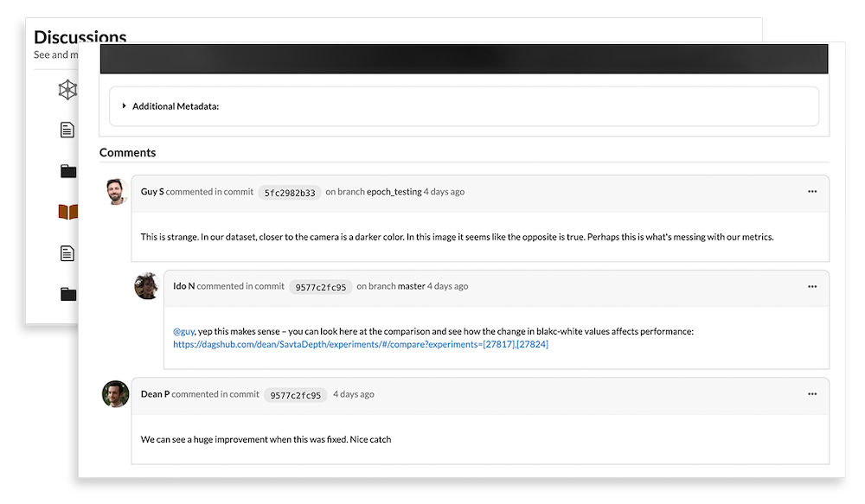Click the bottom folder icon in the sidebar
The height and width of the screenshot is (504, 865).
67,294
